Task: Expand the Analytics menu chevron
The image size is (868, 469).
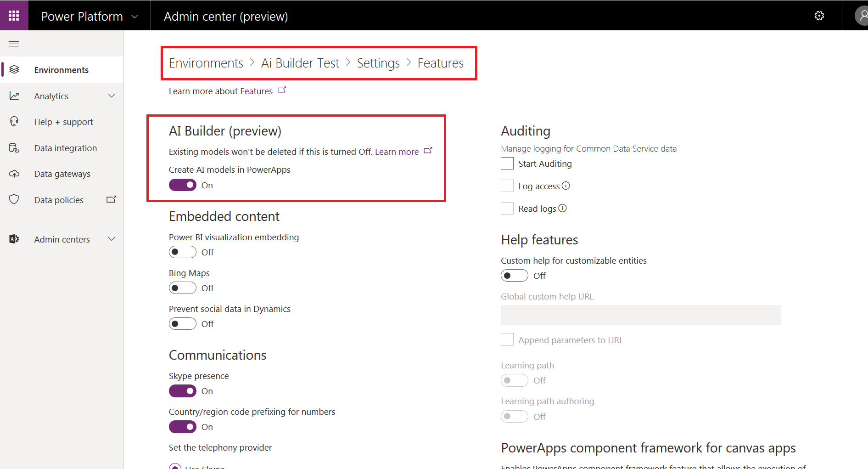Action: click(x=112, y=96)
